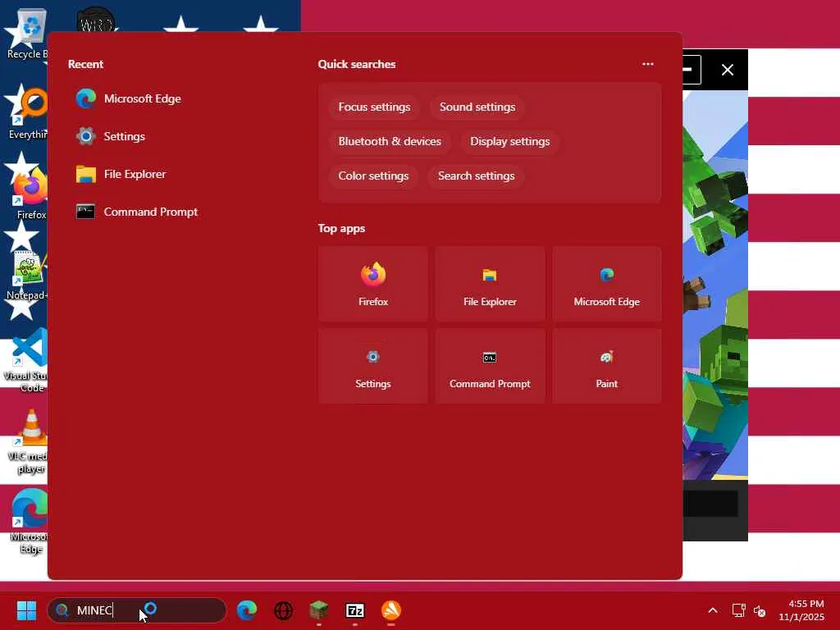Screen dimensions: 840x630
Task: Choose Bluetooth & devices quick search
Action: coord(390,141)
